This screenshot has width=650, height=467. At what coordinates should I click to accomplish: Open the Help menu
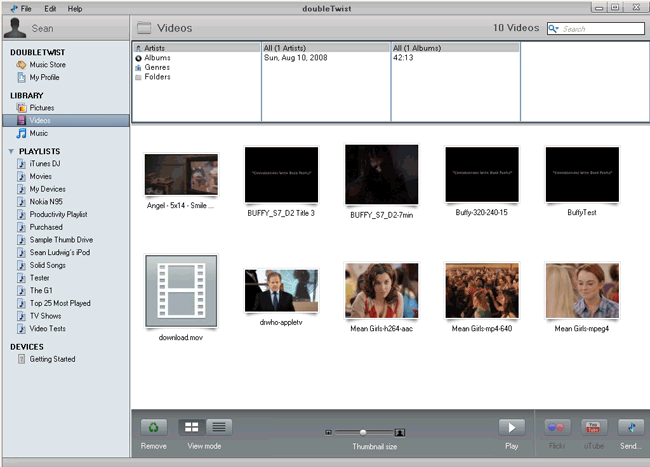[x=75, y=8]
